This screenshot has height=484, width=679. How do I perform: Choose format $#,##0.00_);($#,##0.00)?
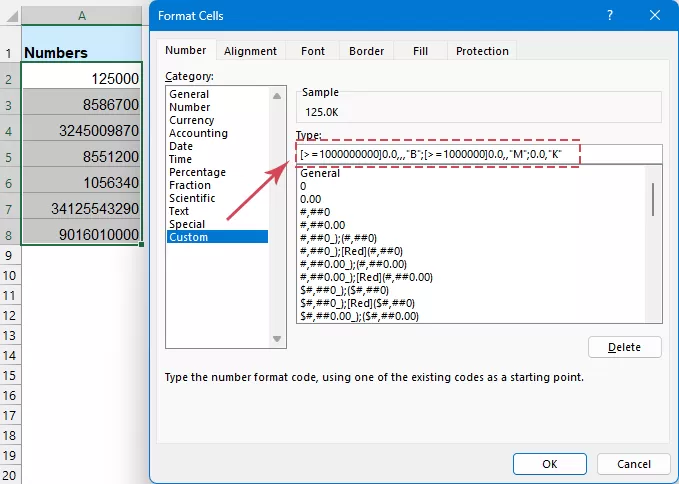tap(471, 316)
